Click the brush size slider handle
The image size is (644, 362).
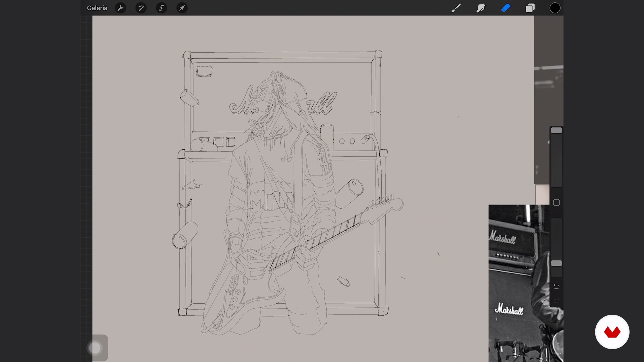(x=556, y=130)
